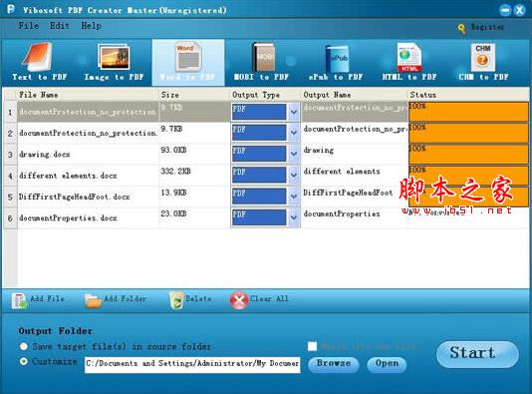Click the application logo in title bar

pos(11,9)
